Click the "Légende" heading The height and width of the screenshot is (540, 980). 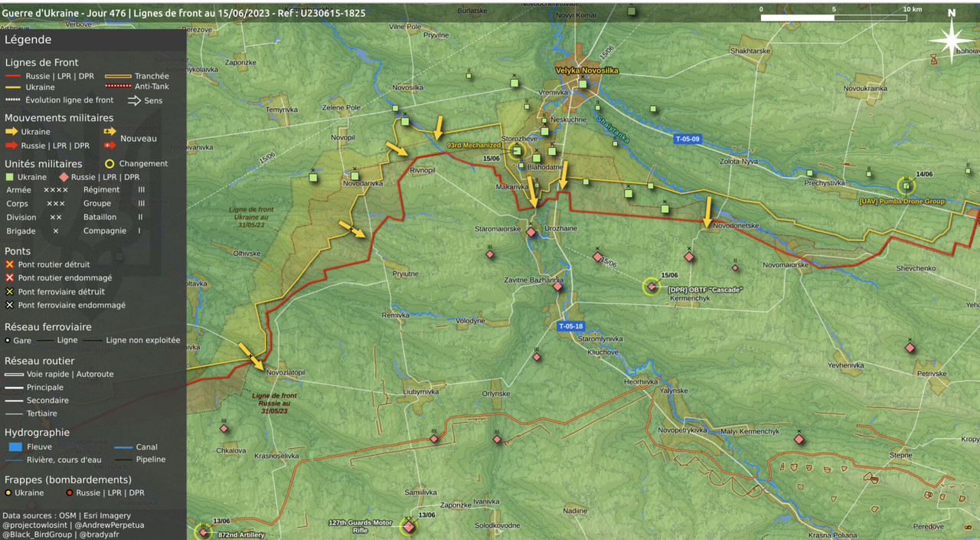pyautogui.click(x=28, y=40)
